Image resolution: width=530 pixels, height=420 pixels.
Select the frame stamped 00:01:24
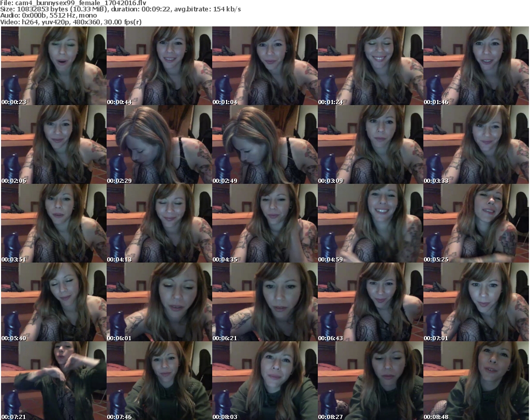[x=371, y=66]
